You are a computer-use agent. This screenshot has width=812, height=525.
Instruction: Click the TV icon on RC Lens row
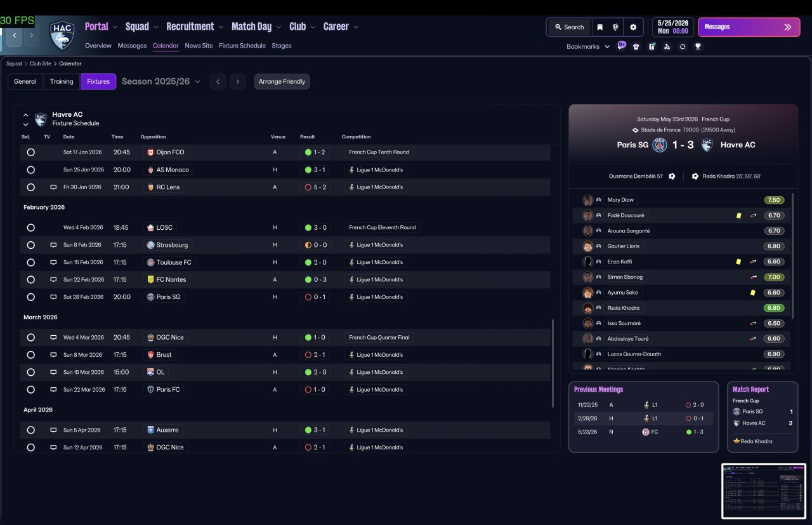click(x=54, y=187)
